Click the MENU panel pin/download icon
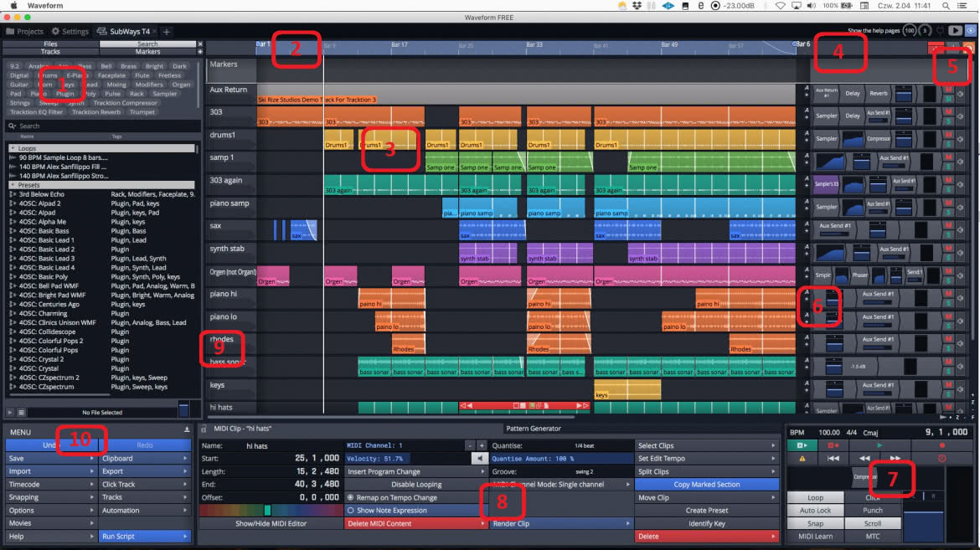This screenshot has width=980, height=550. click(186, 430)
